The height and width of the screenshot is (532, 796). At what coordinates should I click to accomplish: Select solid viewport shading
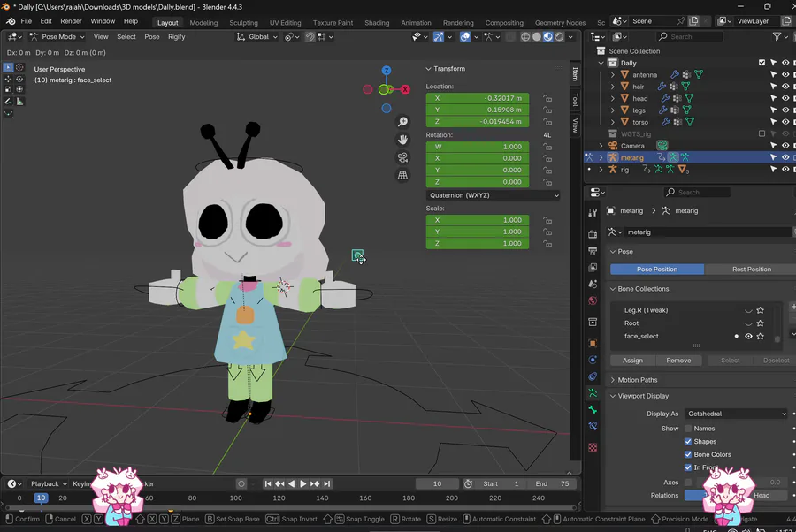click(537, 37)
